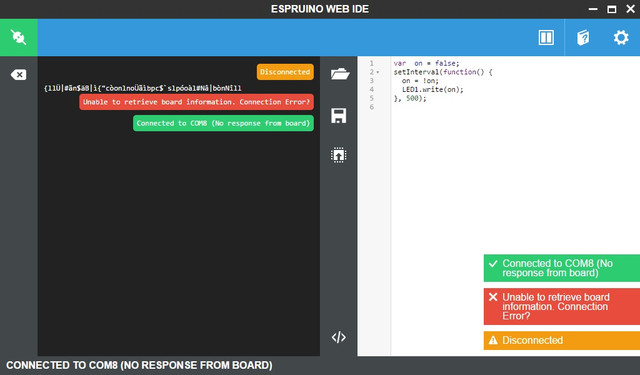The height and width of the screenshot is (375, 640).
Task: Switch editor mode with the code brackets icon
Action: coord(339,337)
